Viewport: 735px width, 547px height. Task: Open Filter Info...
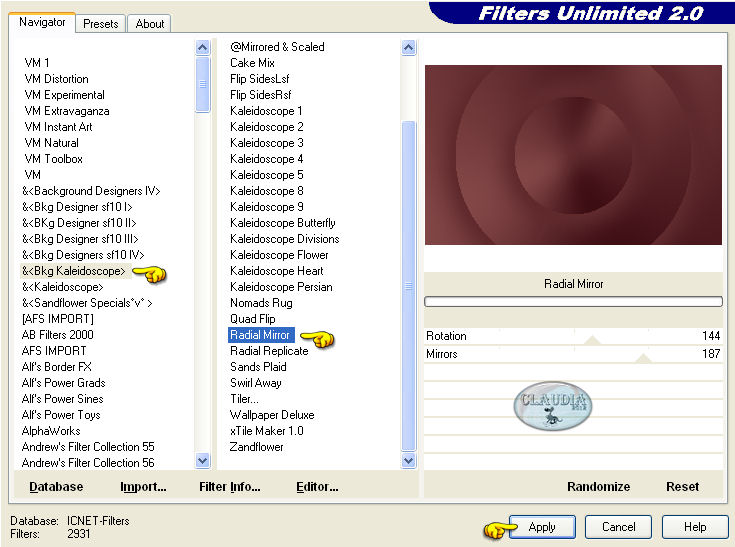click(230, 487)
